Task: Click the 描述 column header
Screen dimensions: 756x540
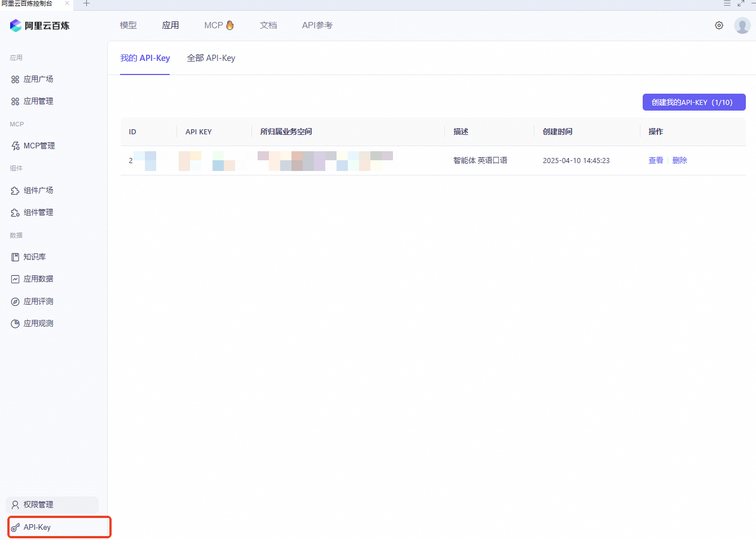Action: coord(461,132)
